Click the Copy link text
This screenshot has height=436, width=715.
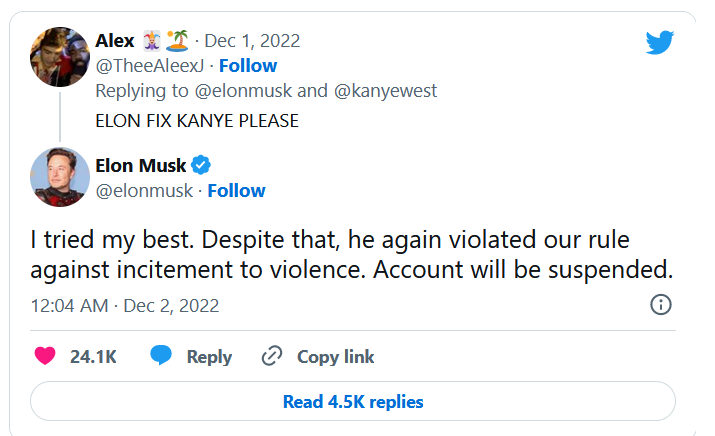(336, 357)
